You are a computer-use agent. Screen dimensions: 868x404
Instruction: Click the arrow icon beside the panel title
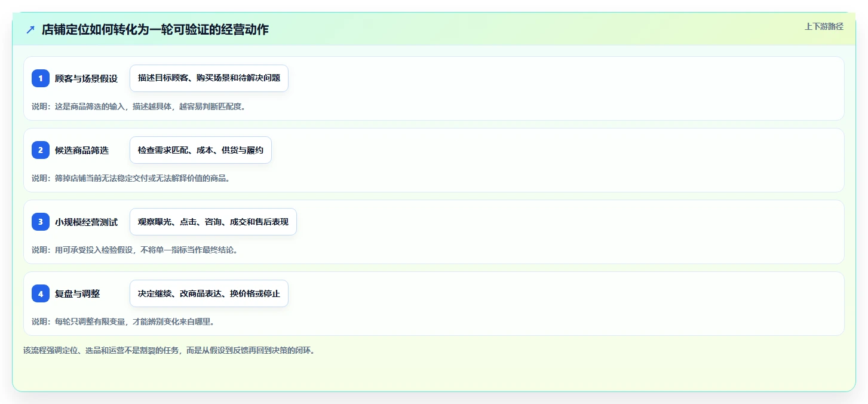click(30, 29)
